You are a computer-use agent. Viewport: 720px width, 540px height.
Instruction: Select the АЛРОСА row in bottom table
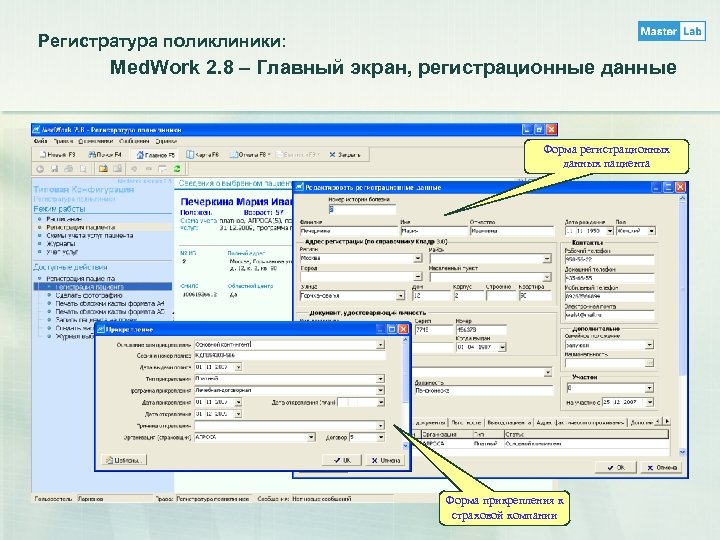tap(541, 444)
